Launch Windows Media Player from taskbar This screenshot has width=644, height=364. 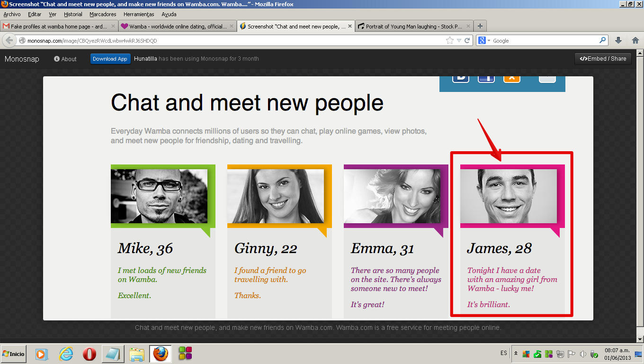42,354
